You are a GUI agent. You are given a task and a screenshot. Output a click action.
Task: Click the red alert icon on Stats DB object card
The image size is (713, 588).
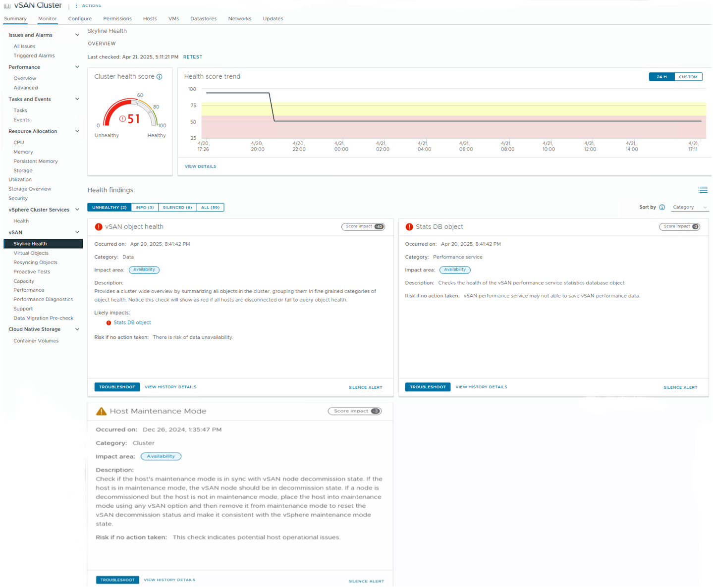coord(409,227)
